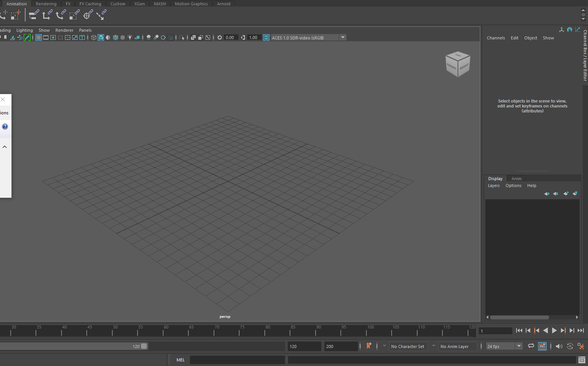
Task: Open animation preferences via the running-man icon
Action: click(581, 346)
